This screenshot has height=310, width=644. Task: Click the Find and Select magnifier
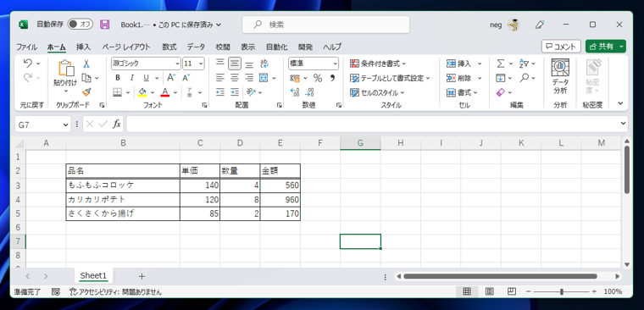click(524, 78)
